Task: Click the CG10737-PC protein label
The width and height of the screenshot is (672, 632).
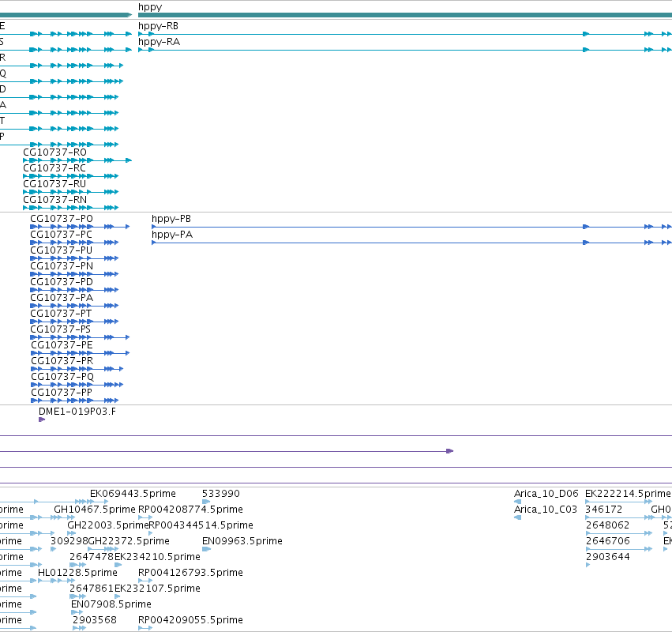Action: tap(61, 235)
